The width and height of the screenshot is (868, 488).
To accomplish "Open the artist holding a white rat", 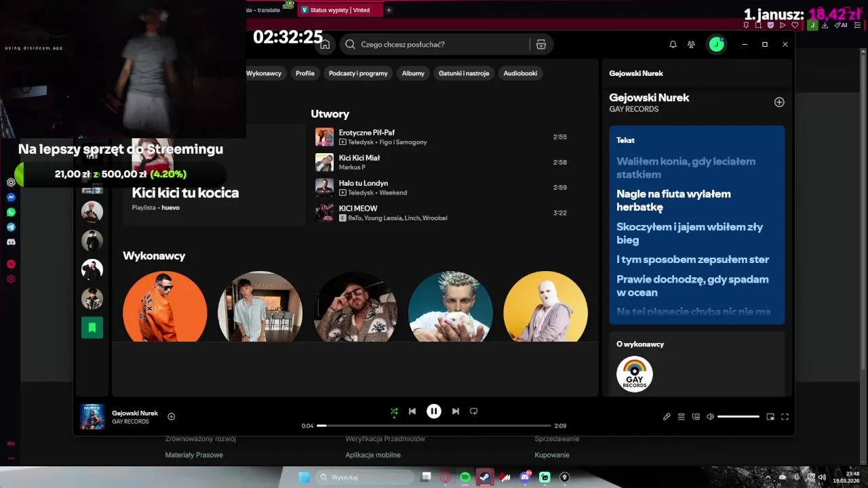I will click(x=450, y=306).
